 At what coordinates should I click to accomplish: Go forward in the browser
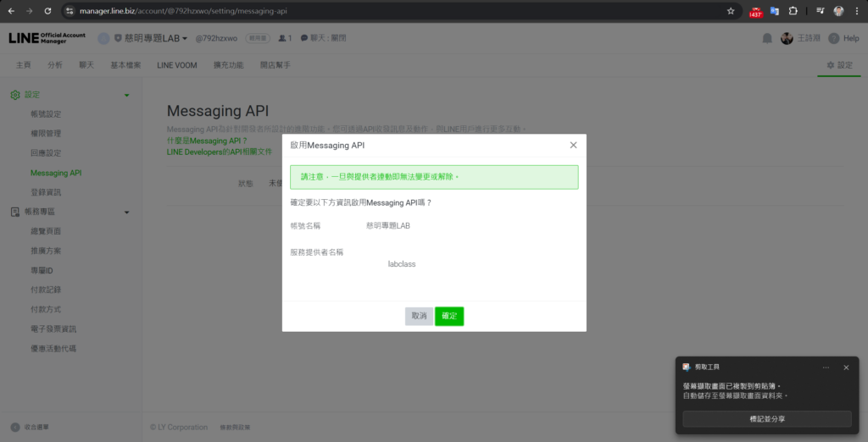[x=30, y=11]
